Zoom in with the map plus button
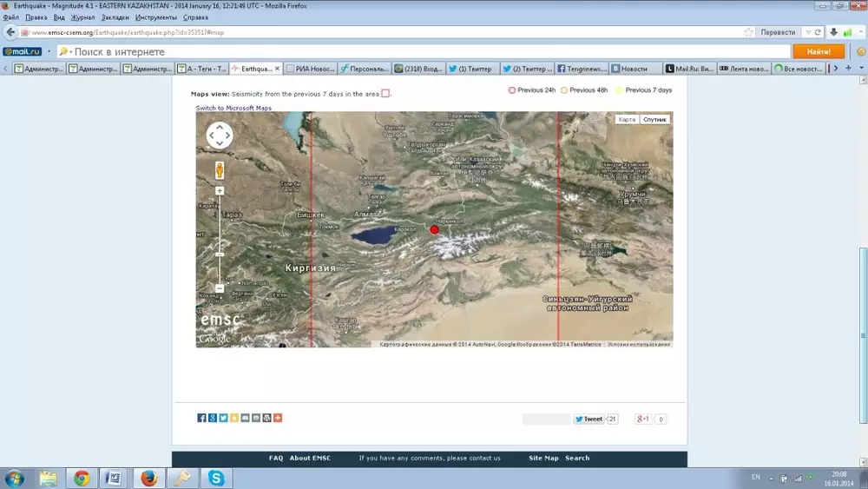The height and width of the screenshot is (489, 868). coord(220,190)
